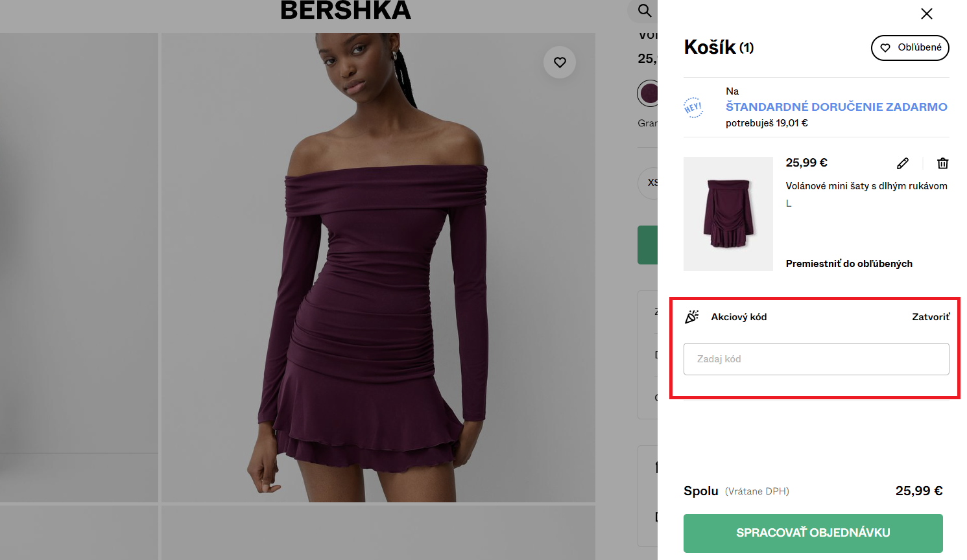The image size is (967, 560).
Task: Click the pencil icon to edit cart item
Action: 902,163
